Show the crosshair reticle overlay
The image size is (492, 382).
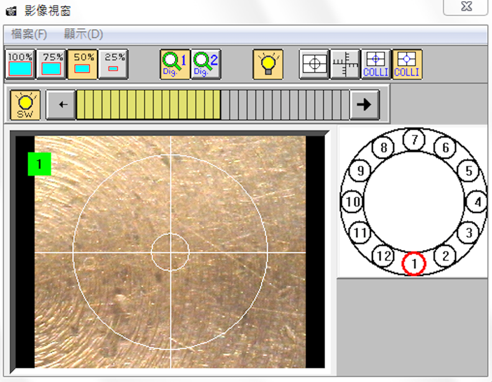point(314,64)
